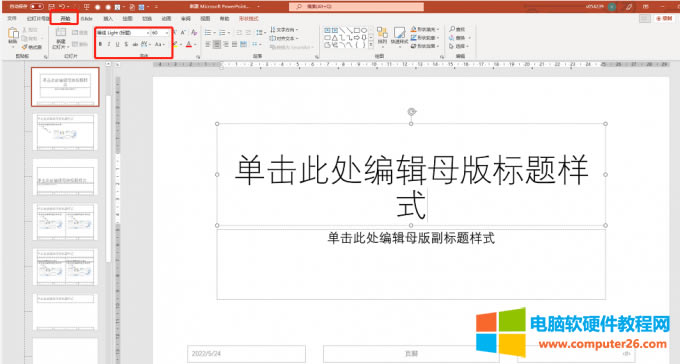Switch to the Shape Format tab
This screenshot has width=680, height=364.
[248, 19]
